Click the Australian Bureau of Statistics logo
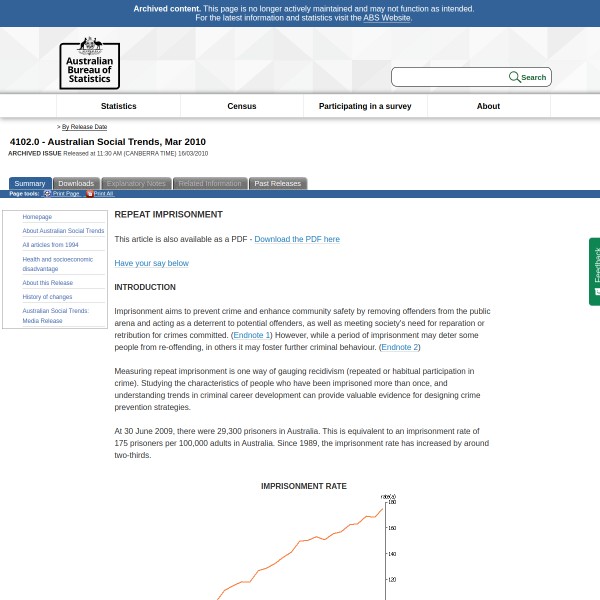This screenshot has width=600, height=600. point(89,63)
